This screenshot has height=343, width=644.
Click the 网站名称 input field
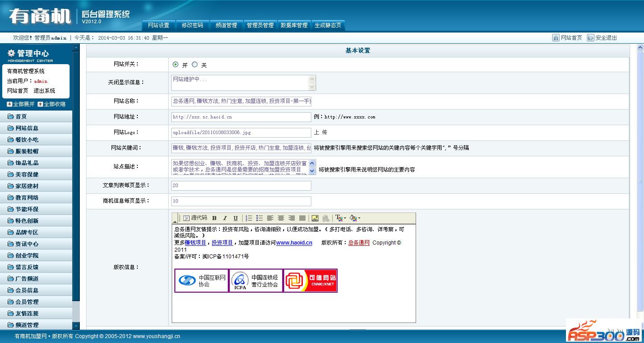[241, 101]
